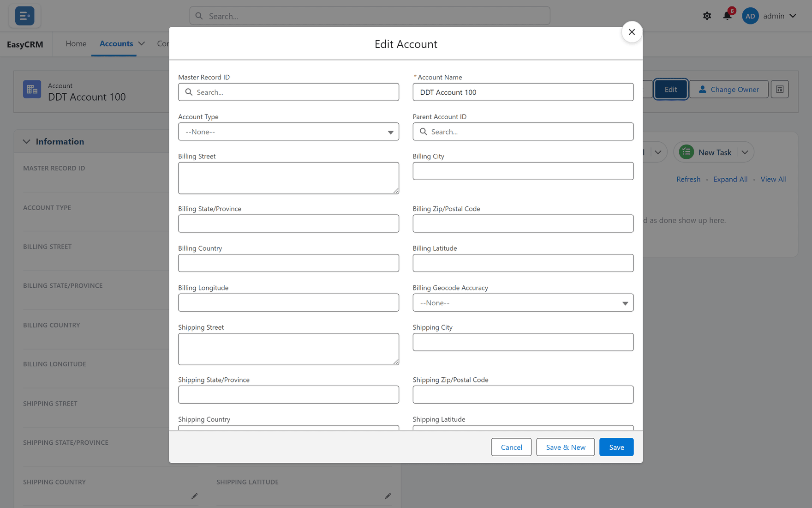Open the admin user menu chevron
Viewport: 812px width, 508px height.
tap(793, 16)
